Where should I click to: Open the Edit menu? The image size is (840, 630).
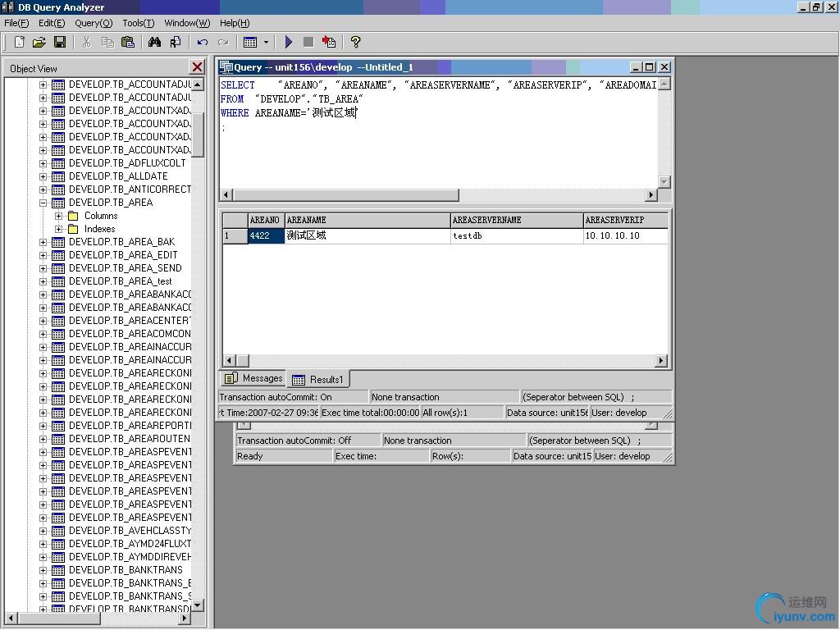(x=52, y=23)
